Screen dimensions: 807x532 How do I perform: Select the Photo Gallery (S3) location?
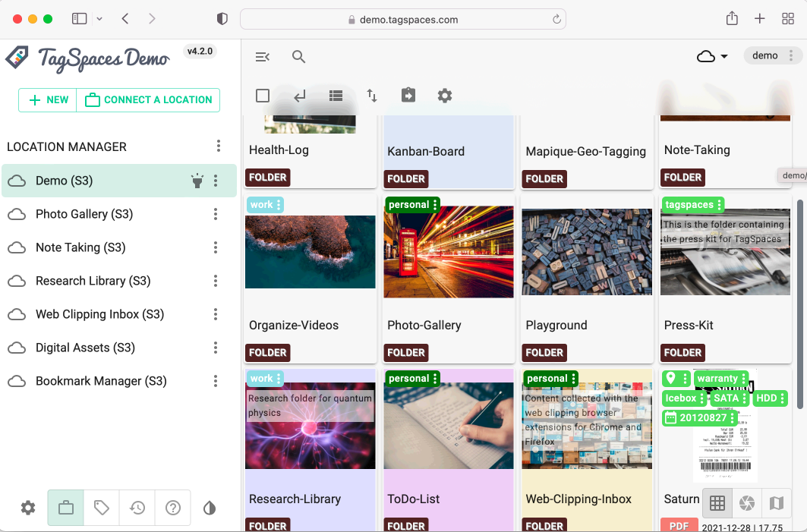(x=119, y=214)
